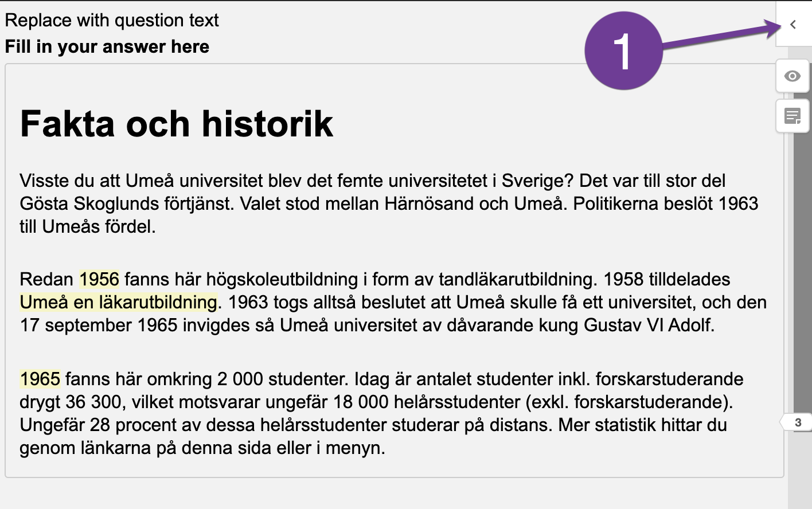The width and height of the screenshot is (812, 509).
Task: Open the notes icon below the eye
Action: point(793,116)
